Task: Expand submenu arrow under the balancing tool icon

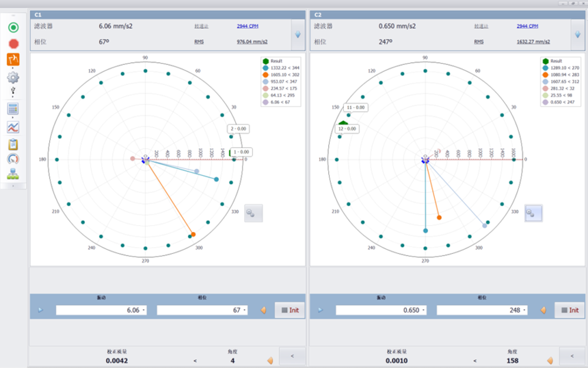Action: [x=13, y=68]
